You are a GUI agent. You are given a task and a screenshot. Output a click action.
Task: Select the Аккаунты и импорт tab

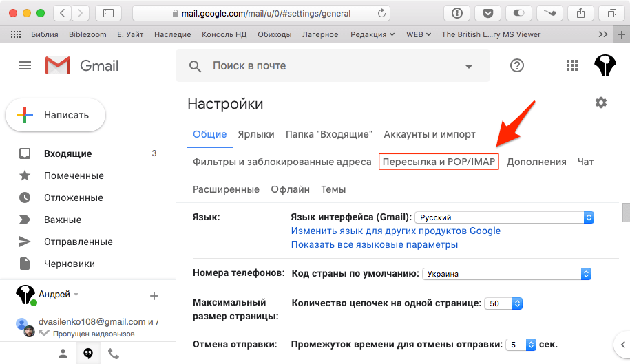pyautogui.click(x=430, y=134)
